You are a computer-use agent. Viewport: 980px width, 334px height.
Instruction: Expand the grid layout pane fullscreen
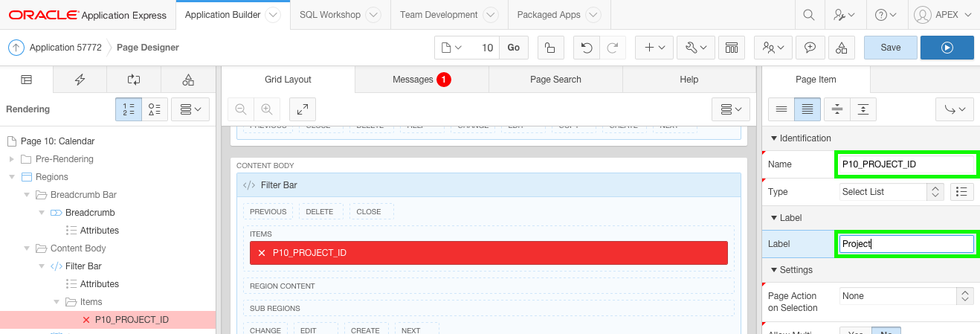pos(303,109)
